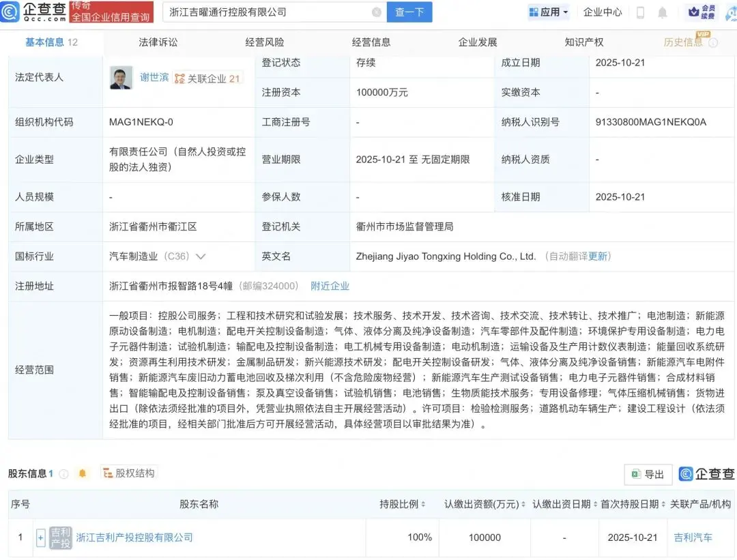
Task: Open notifications via the header bell icon
Action: (x=662, y=12)
